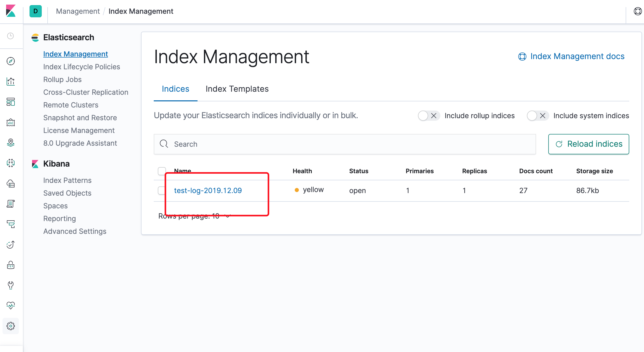Enable Include system indices switch
The height and width of the screenshot is (352, 644).
pyautogui.click(x=537, y=116)
